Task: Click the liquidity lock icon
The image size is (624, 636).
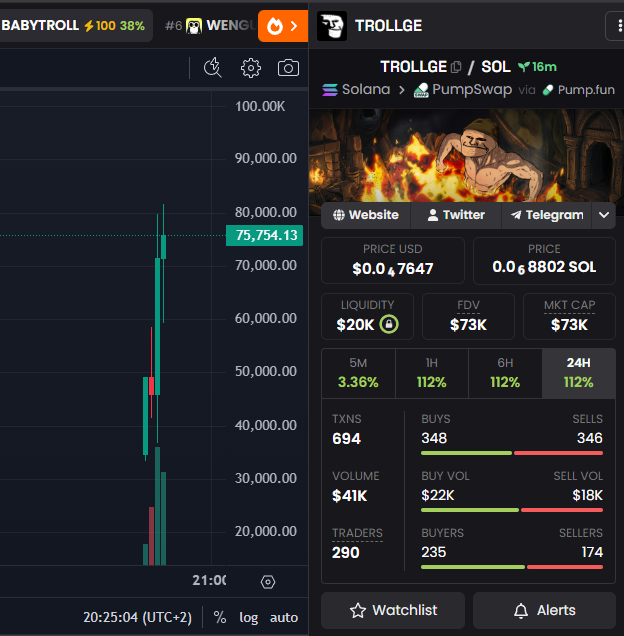Action: click(x=389, y=324)
